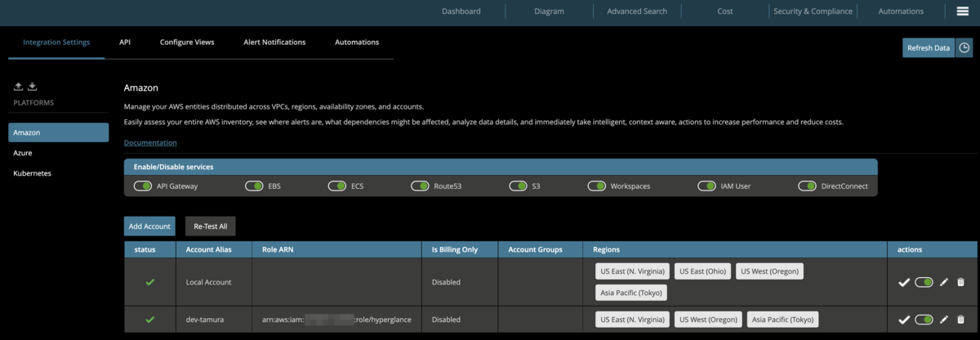Select Amazon in the Platforms list
This screenshot has height=340, width=980.
59,132
